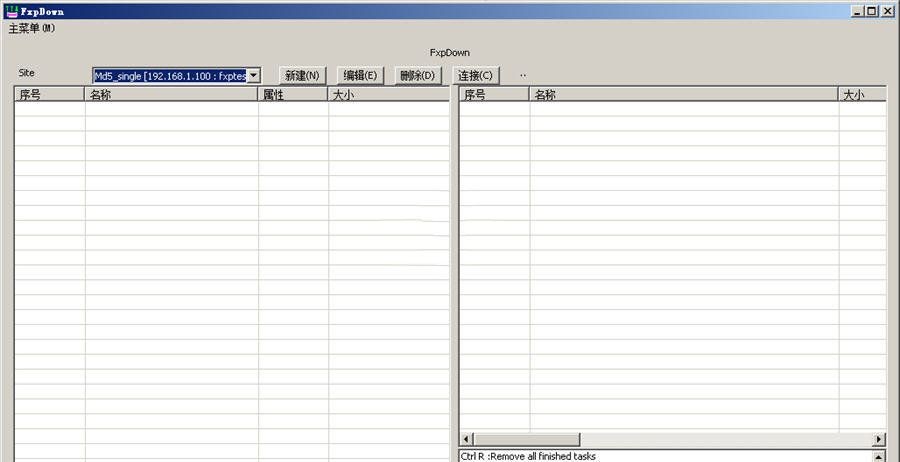Sort left list by 名称 column header
Screen dimensions: 900x462
(171, 95)
